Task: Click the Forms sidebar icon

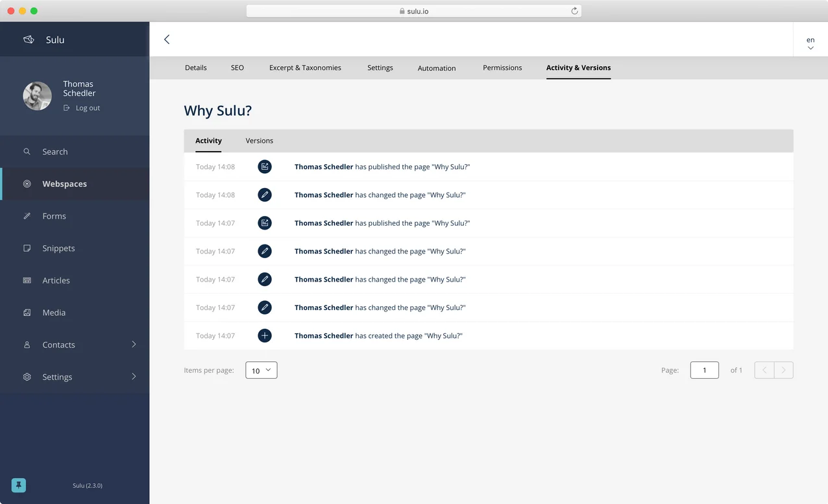Action: tap(27, 216)
